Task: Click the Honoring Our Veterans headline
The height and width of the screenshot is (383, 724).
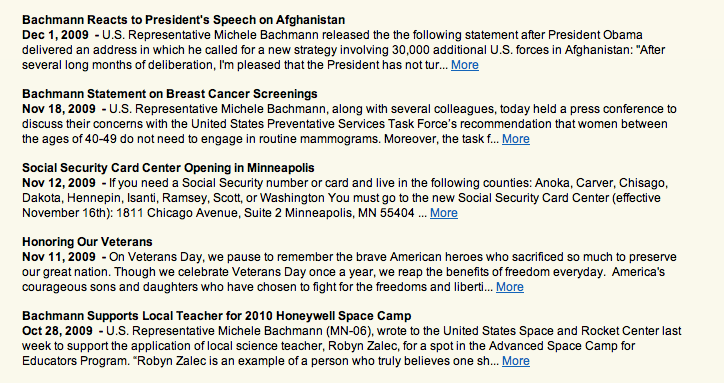Action: 87,242
